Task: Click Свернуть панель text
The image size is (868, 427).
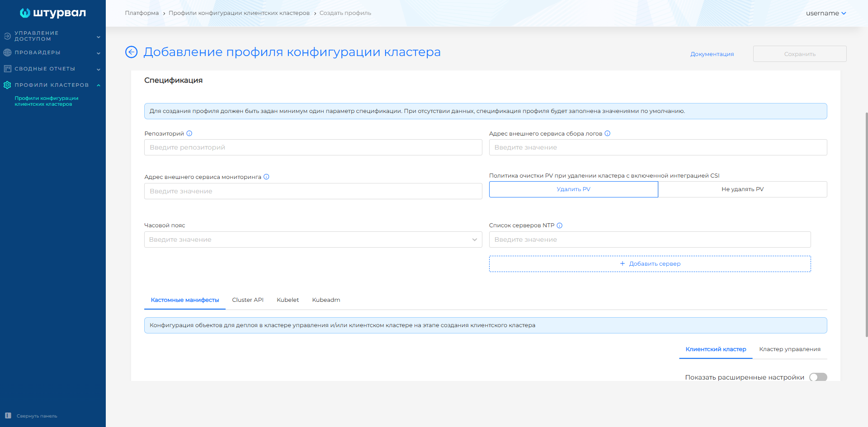Action: (x=37, y=416)
